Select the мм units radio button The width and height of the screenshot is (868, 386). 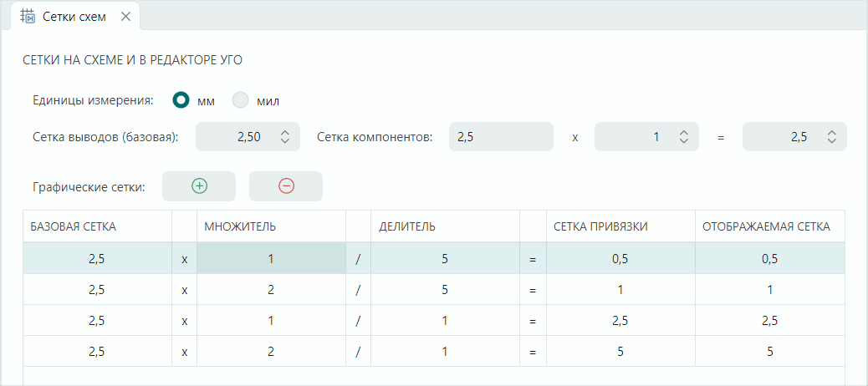pyautogui.click(x=181, y=100)
